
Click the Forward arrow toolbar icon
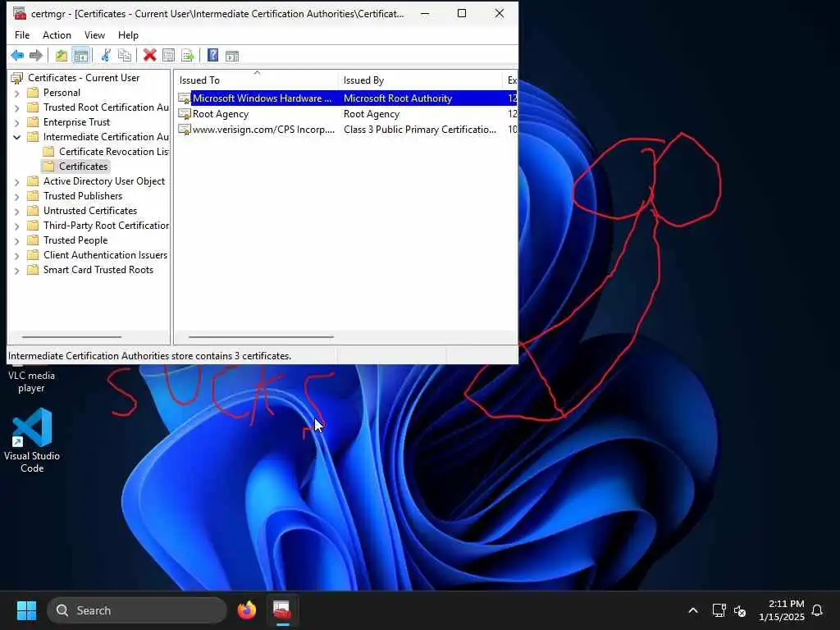[x=36, y=55]
